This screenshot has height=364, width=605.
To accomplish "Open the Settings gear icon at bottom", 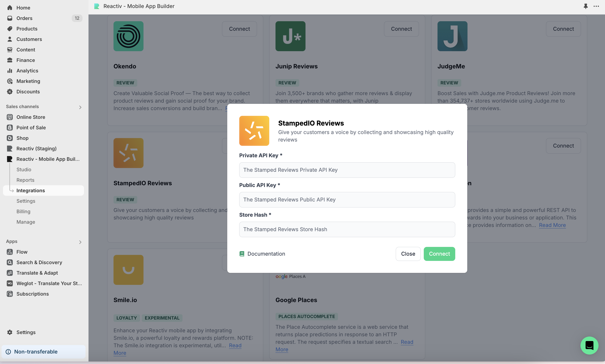I will pyautogui.click(x=10, y=332).
